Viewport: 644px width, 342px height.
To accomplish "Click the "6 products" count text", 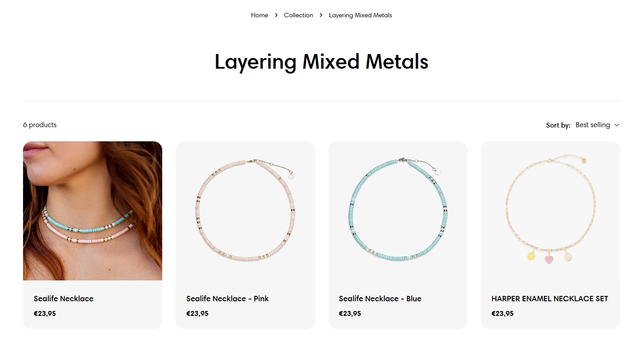I will click(40, 125).
